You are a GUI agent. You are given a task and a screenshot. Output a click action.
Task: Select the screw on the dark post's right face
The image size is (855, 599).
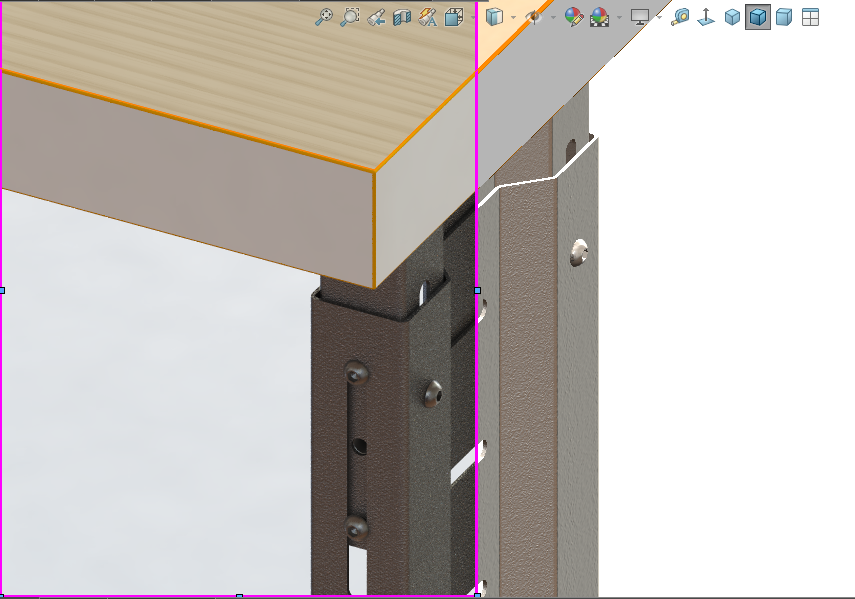pos(433,394)
